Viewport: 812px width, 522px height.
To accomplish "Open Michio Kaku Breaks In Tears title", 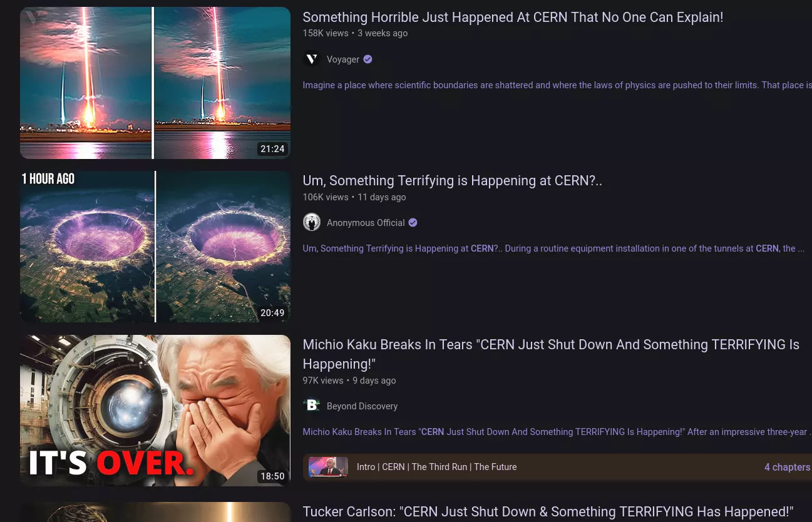I will pos(551,354).
